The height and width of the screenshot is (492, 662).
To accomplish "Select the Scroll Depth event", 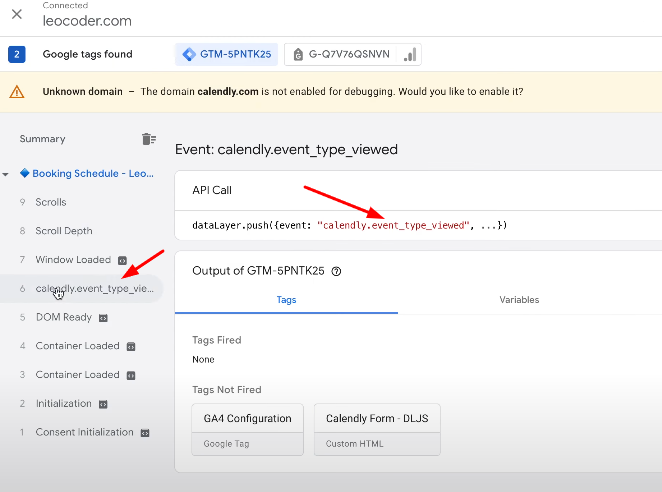I will (64, 231).
